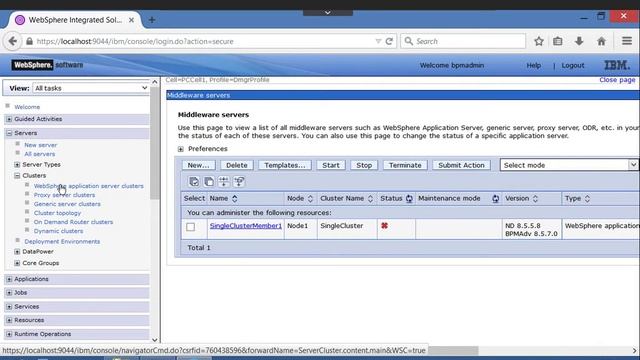The width and height of the screenshot is (640, 360).
Task: Click the Show filter view icon
Action: click(224, 182)
